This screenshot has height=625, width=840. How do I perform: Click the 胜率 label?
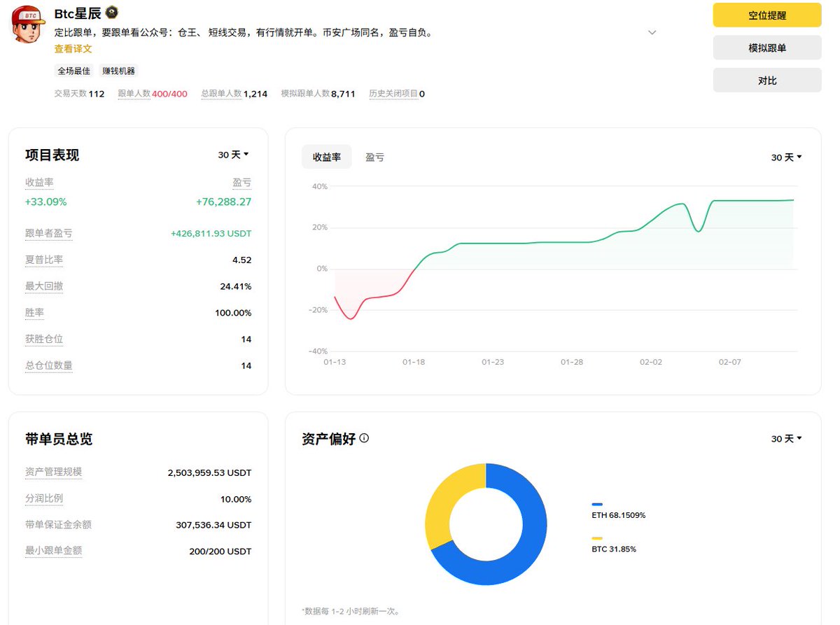pyautogui.click(x=34, y=313)
